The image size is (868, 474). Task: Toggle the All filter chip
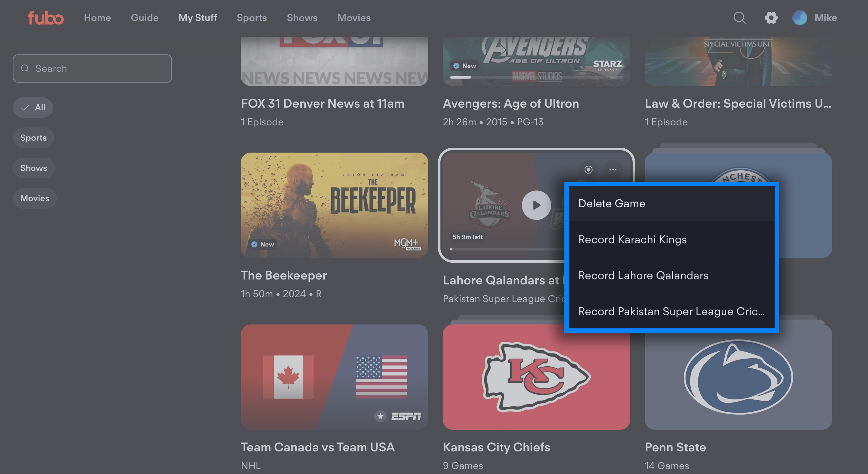tap(33, 107)
